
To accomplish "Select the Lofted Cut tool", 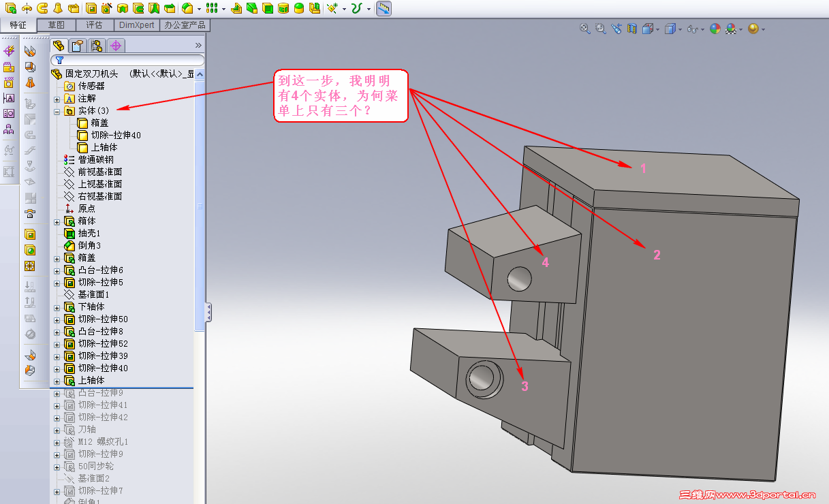I will pos(153,8).
